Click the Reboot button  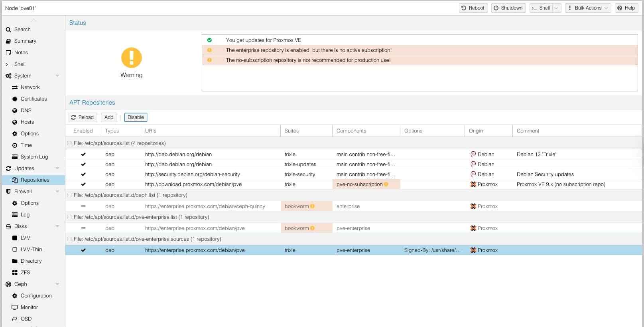point(473,8)
